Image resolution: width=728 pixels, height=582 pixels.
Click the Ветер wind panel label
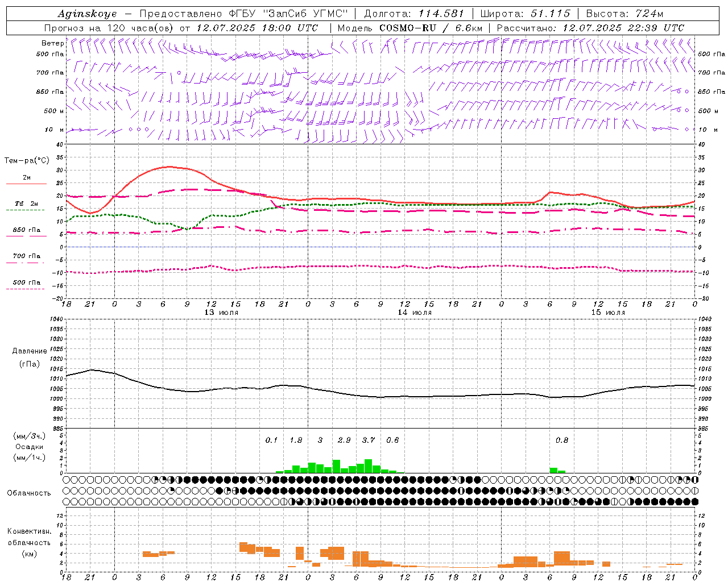click(x=52, y=43)
